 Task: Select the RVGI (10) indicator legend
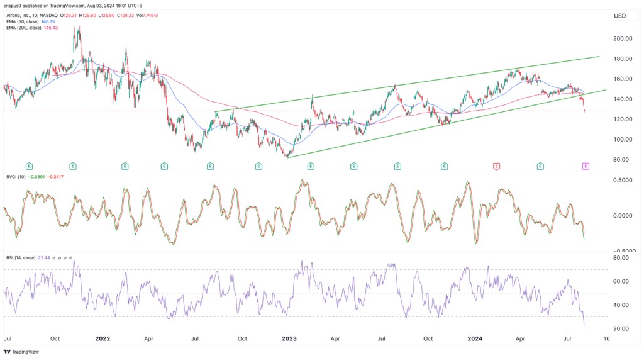pyautogui.click(x=16, y=177)
